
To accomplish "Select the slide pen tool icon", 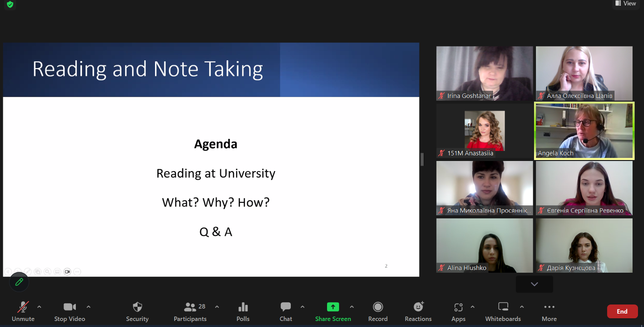I will (x=28, y=272).
